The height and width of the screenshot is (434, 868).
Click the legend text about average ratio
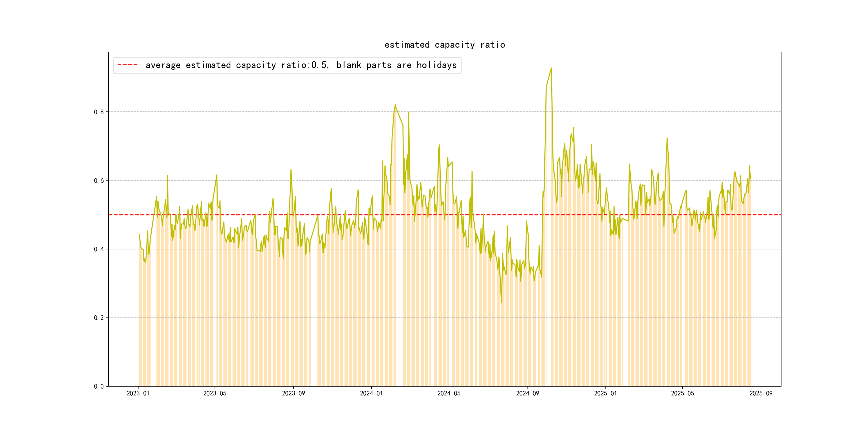click(x=301, y=65)
